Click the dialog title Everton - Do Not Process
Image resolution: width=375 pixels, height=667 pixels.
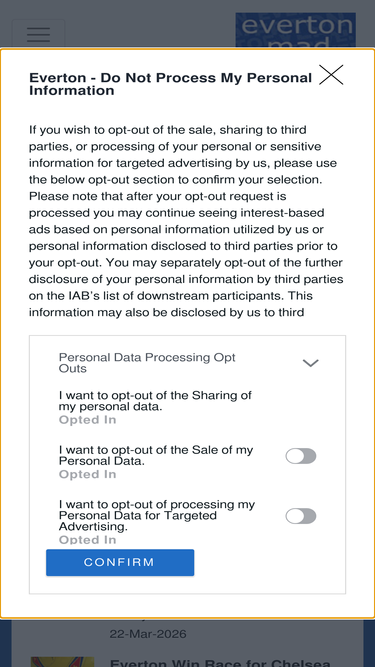click(x=170, y=84)
